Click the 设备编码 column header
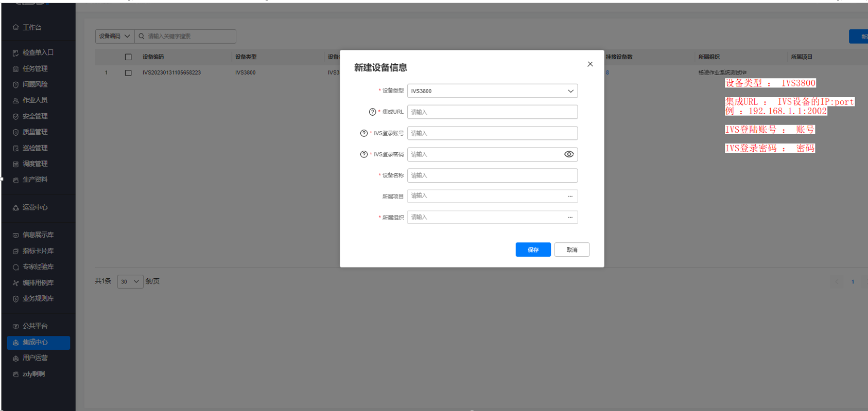868x411 pixels. pos(153,57)
